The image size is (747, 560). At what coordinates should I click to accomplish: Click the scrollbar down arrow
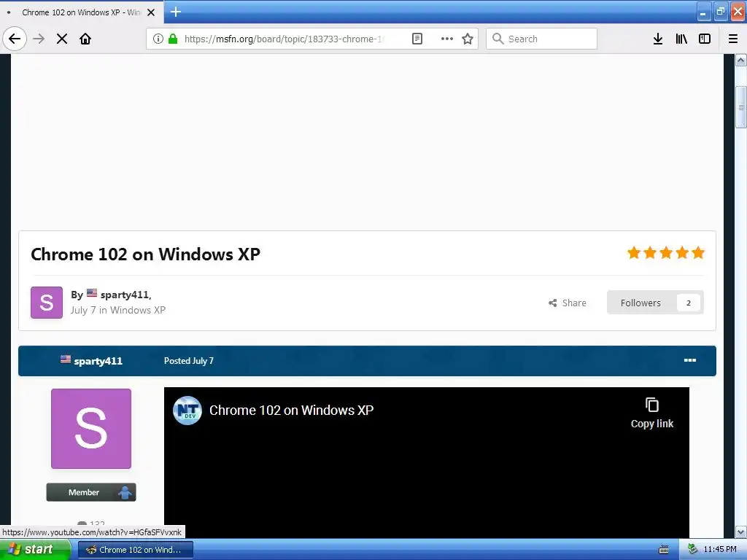(741, 532)
